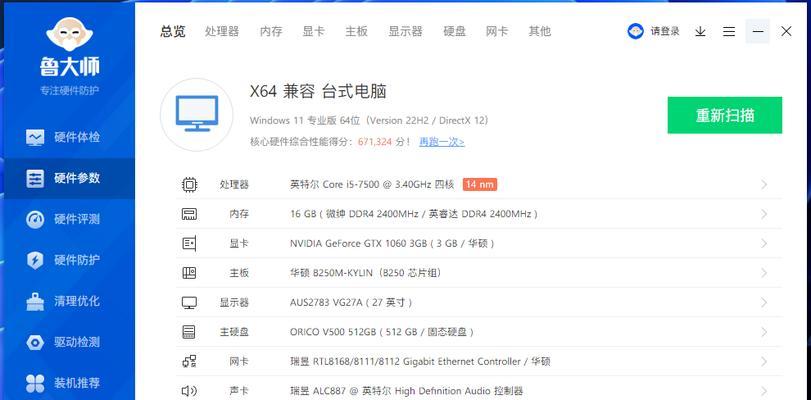
Task: Click the 专注硬件防护 slogan text
Action: tap(69, 91)
